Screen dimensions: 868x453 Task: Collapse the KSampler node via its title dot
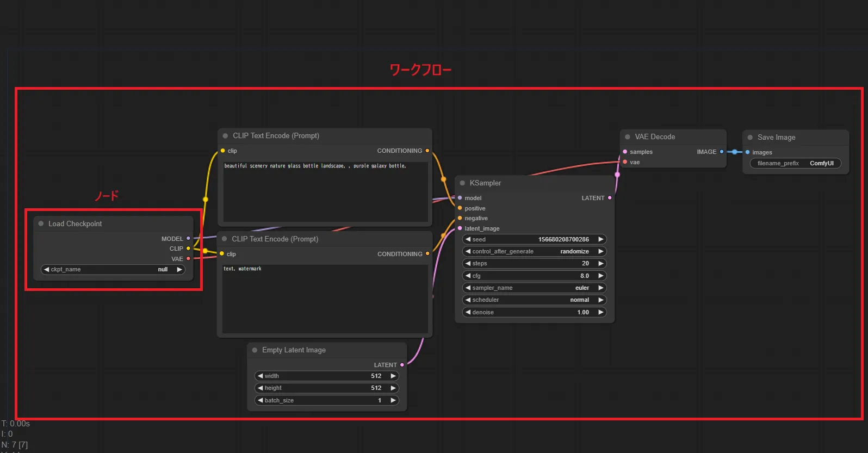pyautogui.click(x=462, y=183)
